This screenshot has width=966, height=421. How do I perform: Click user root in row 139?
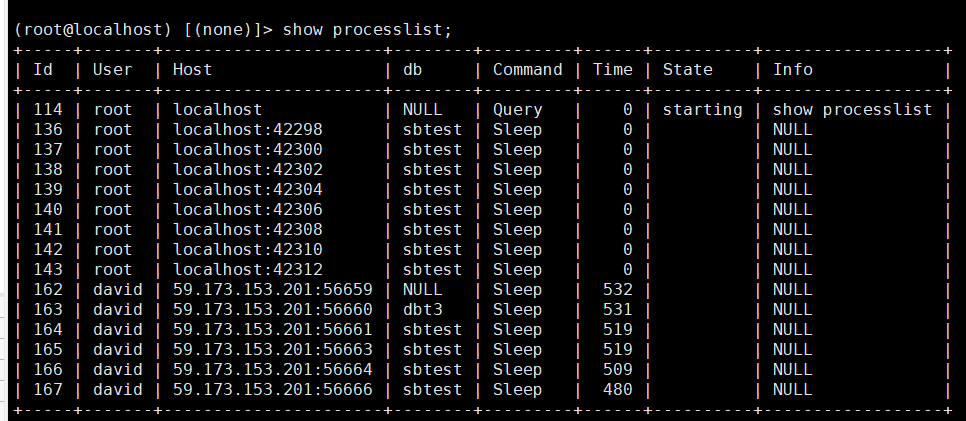pos(112,190)
